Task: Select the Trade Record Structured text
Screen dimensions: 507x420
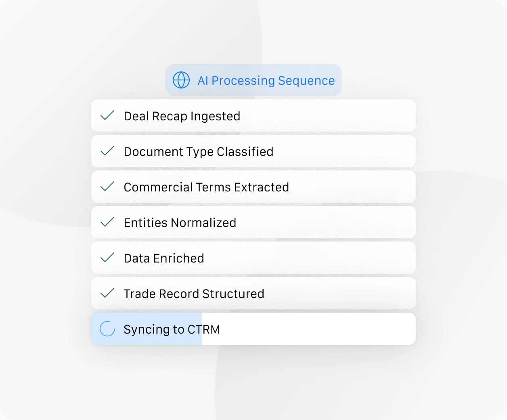Action: pyautogui.click(x=194, y=294)
